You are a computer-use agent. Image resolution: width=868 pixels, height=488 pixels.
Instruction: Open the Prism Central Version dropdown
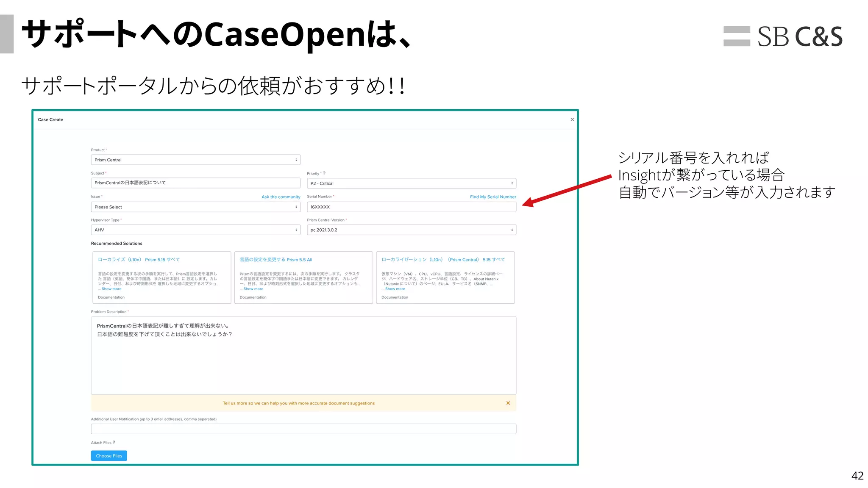click(412, 230)
